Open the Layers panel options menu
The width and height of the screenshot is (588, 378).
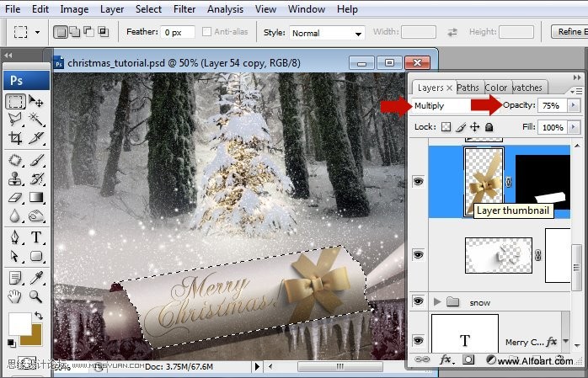click(x=576, y=91)
